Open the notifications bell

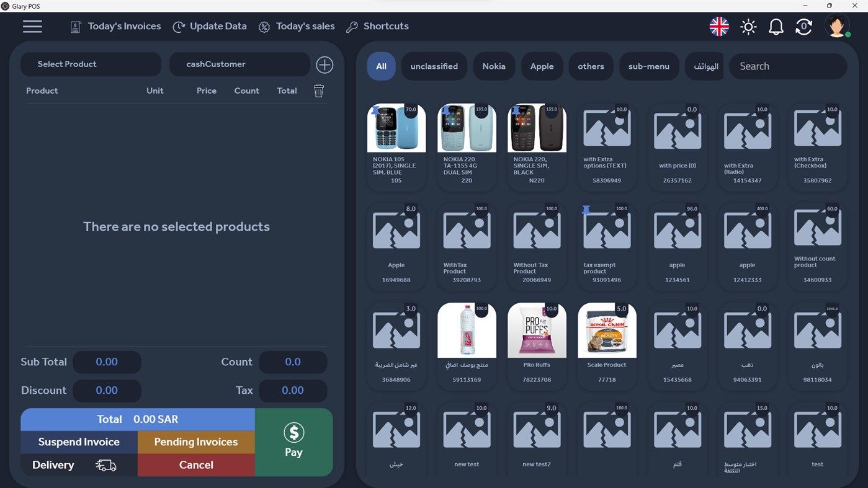point(776,26)
